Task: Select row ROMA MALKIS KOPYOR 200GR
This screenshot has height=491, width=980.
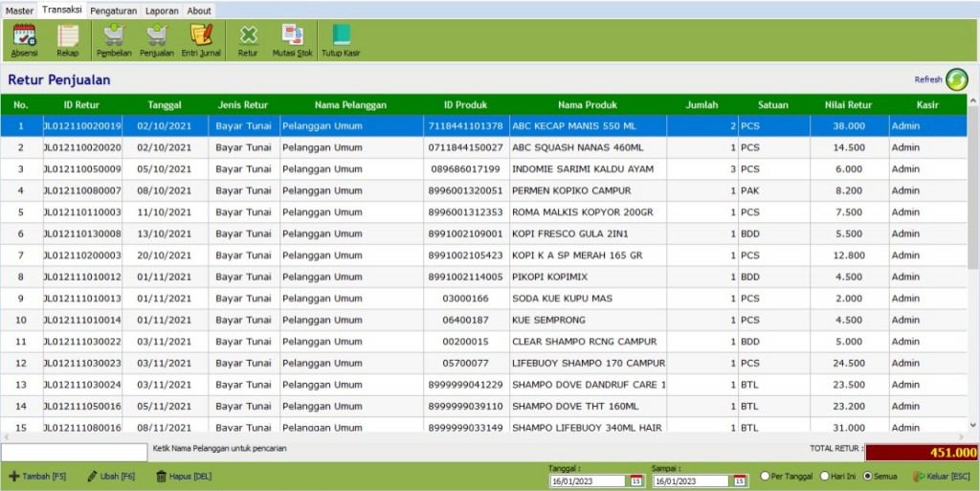Action: tap(483, 212)
